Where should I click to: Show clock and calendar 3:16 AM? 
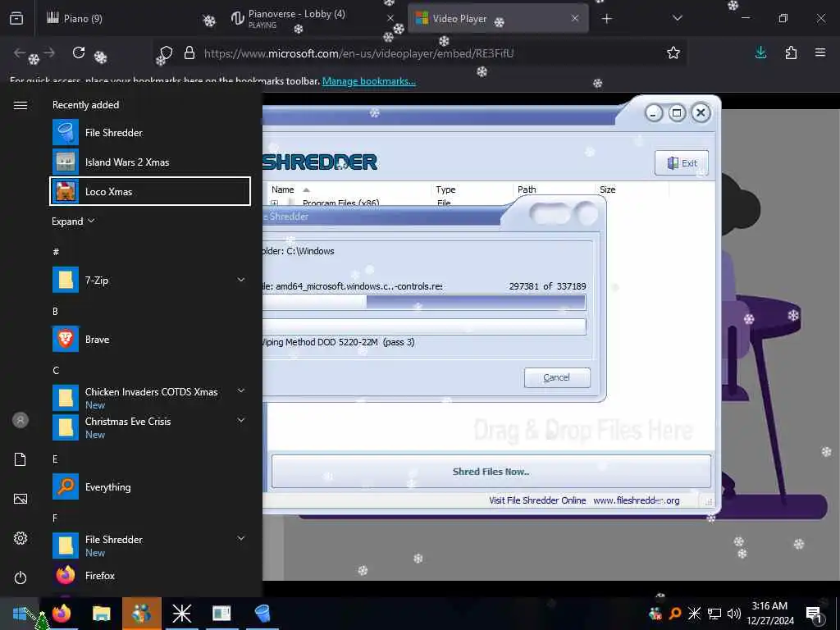pos(769,614)
